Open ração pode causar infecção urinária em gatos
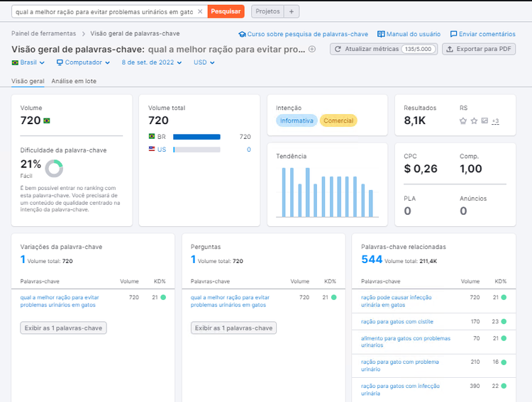Image resolution: width=532 pixels, height=402 pixels. (397, 301)
